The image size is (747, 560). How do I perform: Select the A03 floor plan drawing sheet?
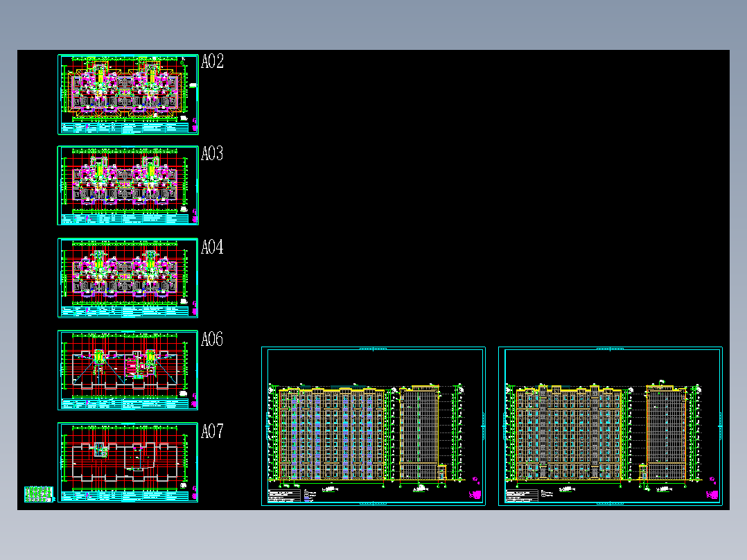tap(128, 185)
